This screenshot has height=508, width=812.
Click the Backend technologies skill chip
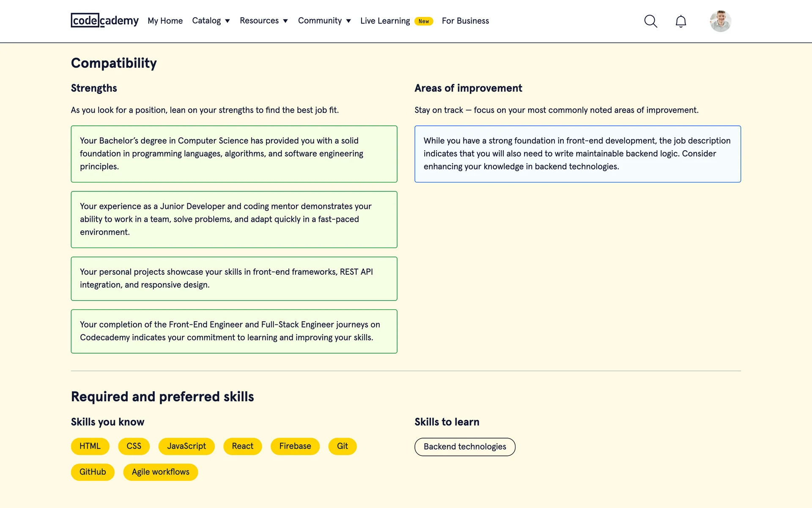pos(465,447)
